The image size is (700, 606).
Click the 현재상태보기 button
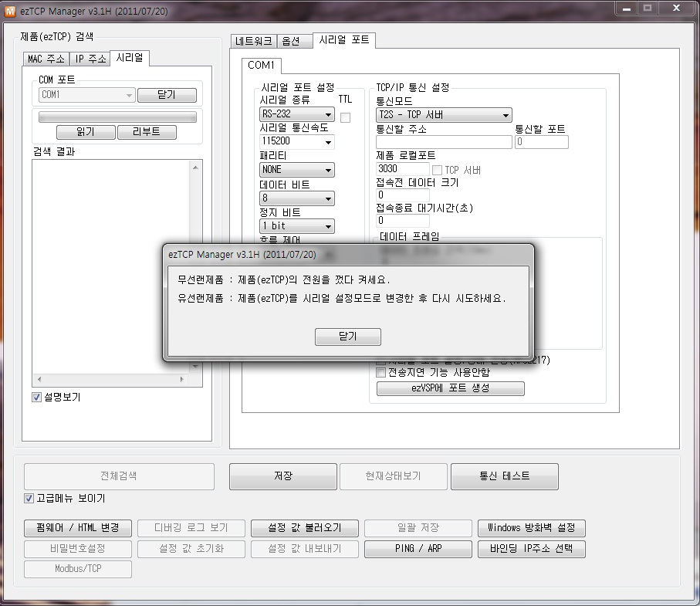click(394, 476)
